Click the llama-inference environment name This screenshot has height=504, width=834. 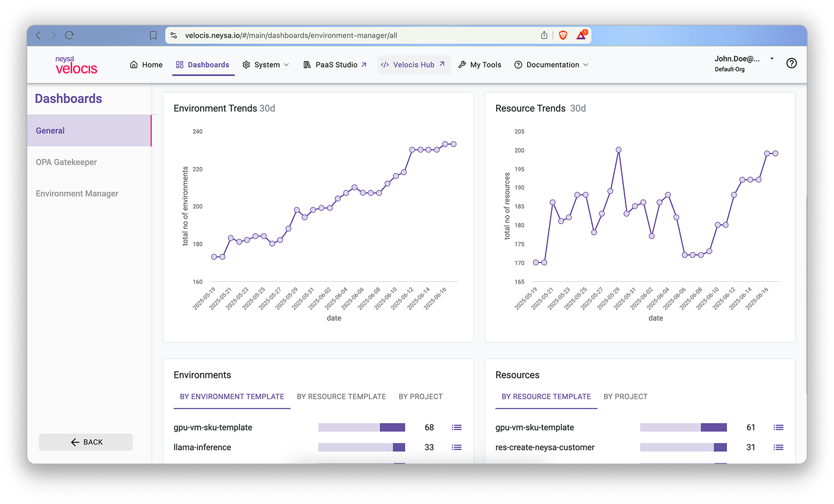(x=202, y=447)
